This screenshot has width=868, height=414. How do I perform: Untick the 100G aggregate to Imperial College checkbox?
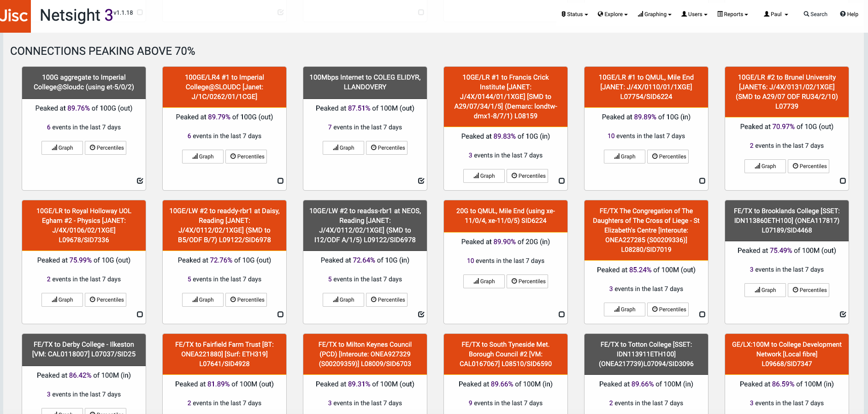click(x=140, y=181)
